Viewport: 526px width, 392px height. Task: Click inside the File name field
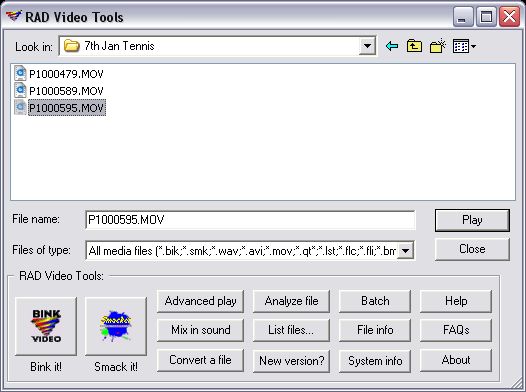click(x=250, y=220)
